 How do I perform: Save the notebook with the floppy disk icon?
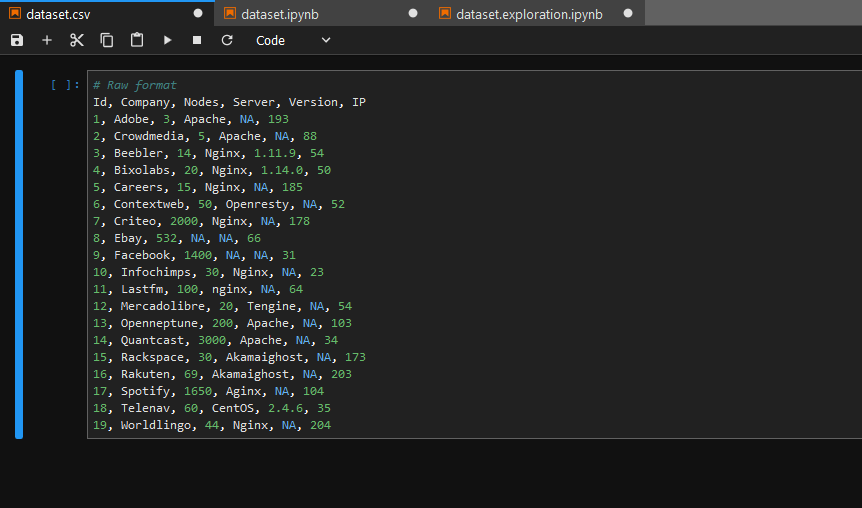tap(17, 40)
